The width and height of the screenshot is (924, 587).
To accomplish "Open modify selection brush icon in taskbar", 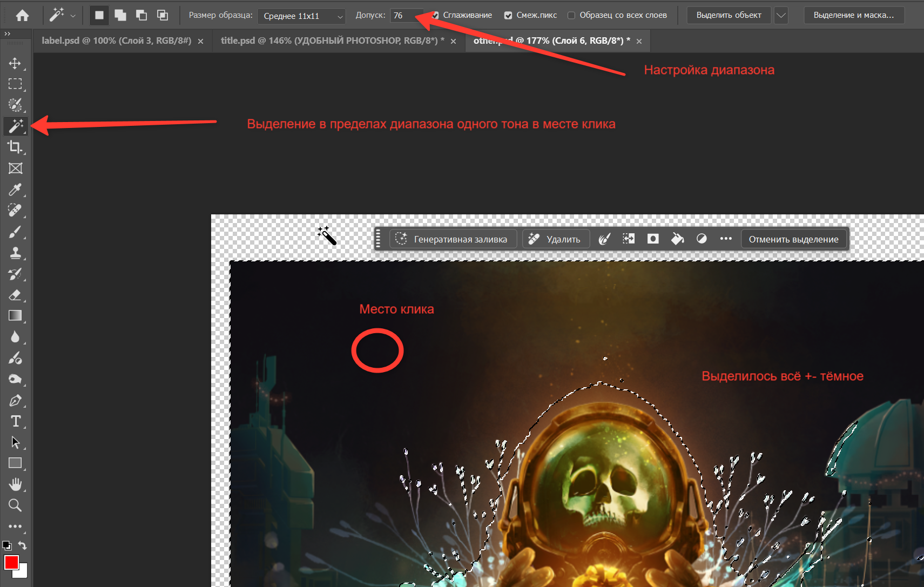I will tap(604, 239).
